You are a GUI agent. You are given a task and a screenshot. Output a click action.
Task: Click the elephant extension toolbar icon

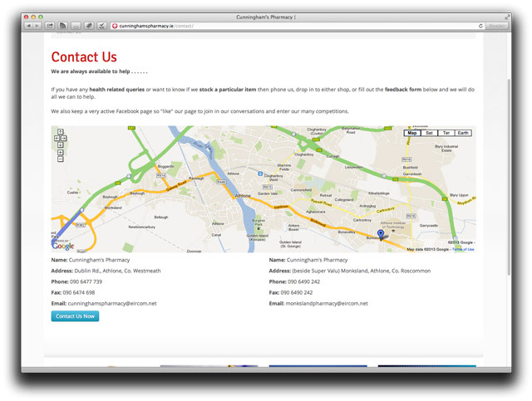pos(89,26)
